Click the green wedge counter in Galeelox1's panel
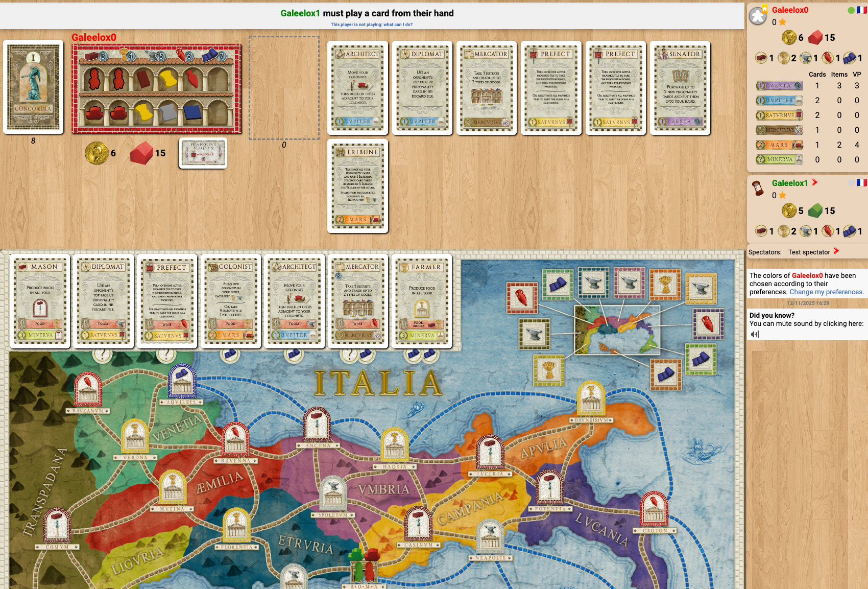The image size is (868, 589). coord(815,210)
